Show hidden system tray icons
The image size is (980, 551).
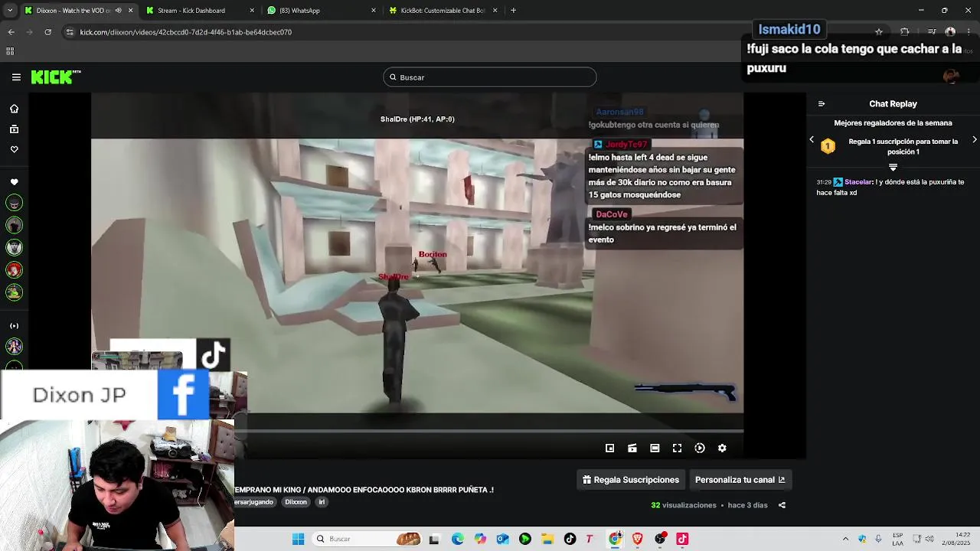coord(845,539)
